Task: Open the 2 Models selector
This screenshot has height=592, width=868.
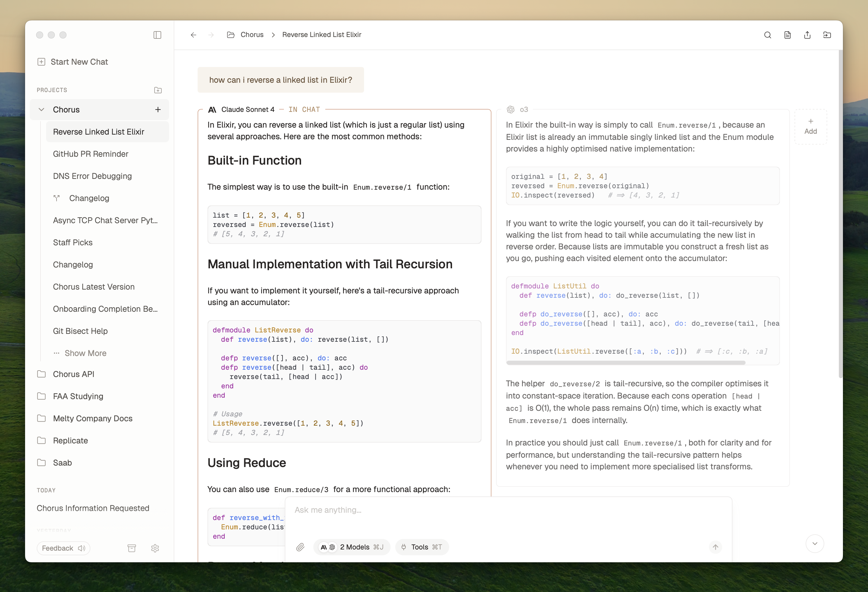Action: tap(352, 547)
